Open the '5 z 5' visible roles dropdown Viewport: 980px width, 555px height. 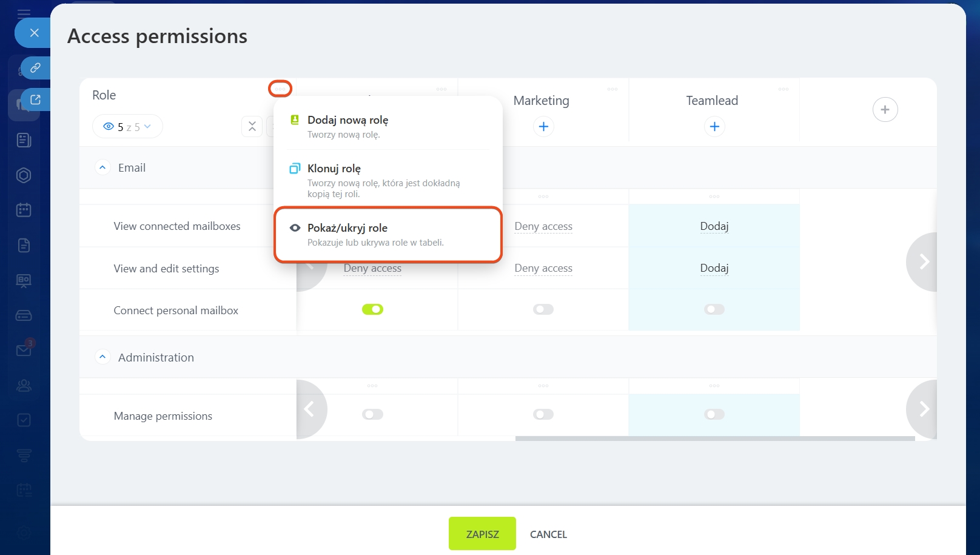[127, 127]
